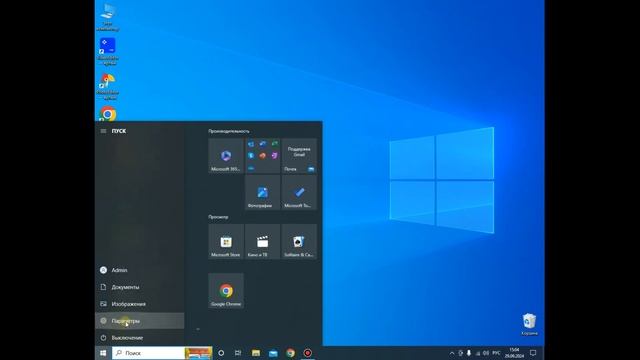Open Параметры (Settings) from Start

(x=140, y=321)
